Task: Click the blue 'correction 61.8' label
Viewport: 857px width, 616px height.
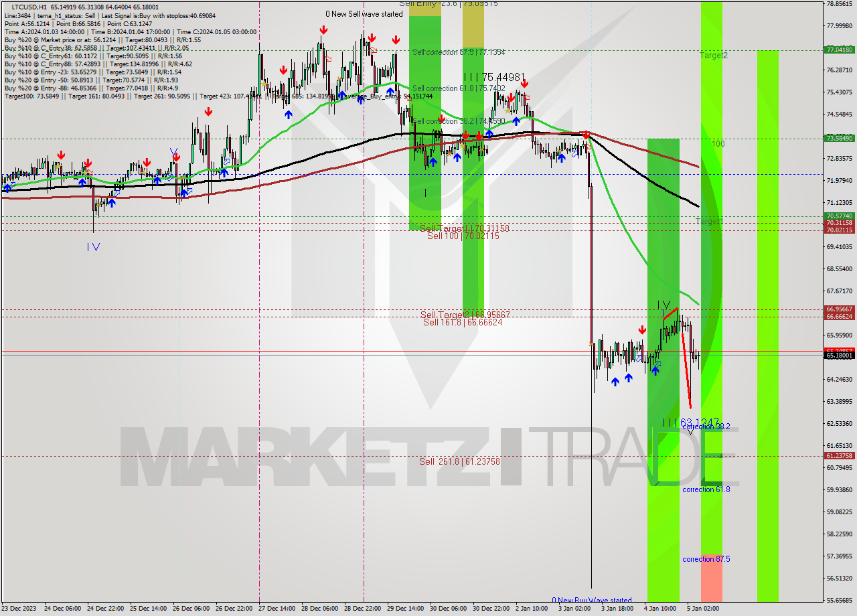Action: coord(706,489)
